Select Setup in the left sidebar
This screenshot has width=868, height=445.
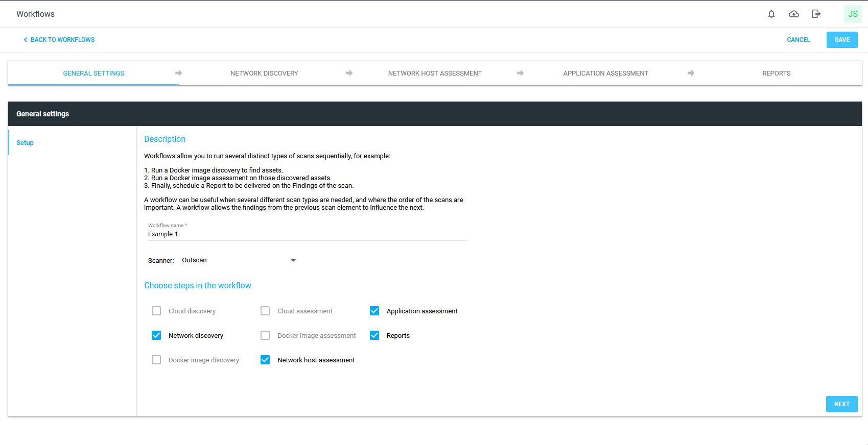[25, 143]
